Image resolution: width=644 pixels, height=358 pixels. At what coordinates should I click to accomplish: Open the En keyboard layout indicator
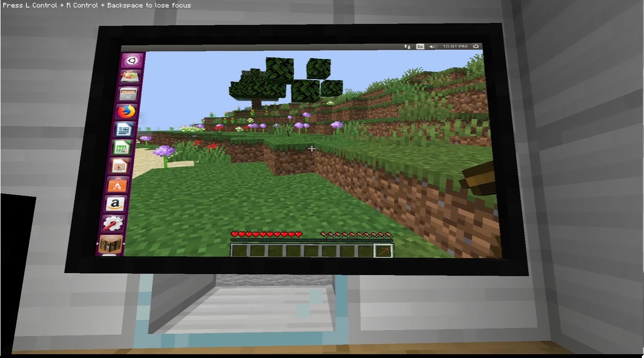(420, 46)
